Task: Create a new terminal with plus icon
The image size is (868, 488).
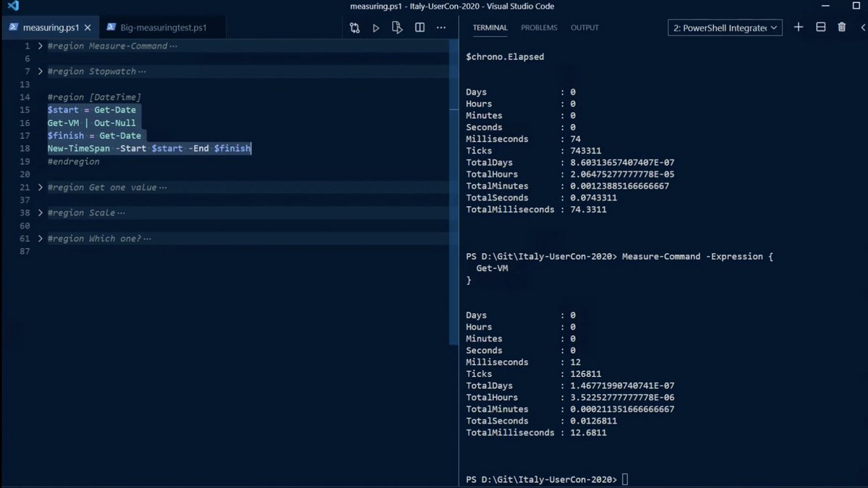Action: [x=799, y=27]
